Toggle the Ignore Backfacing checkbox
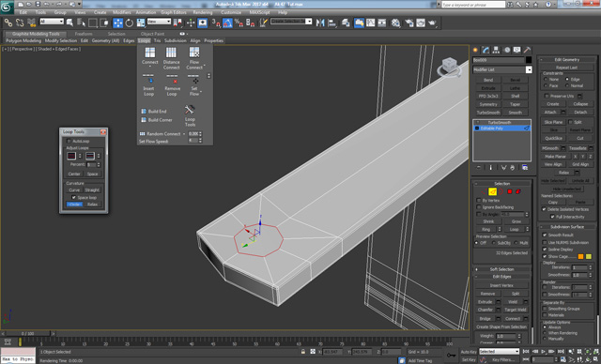Screen dimensions: 601x364 [478, 207]
